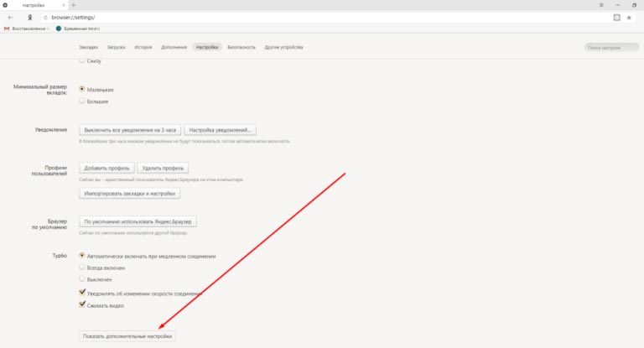Image resolution: width=644 pixels, height=348 pixels.
Task: Open the Gmail Восстановление bookmark
Action: pyautogui.click(x=26, y=29)
